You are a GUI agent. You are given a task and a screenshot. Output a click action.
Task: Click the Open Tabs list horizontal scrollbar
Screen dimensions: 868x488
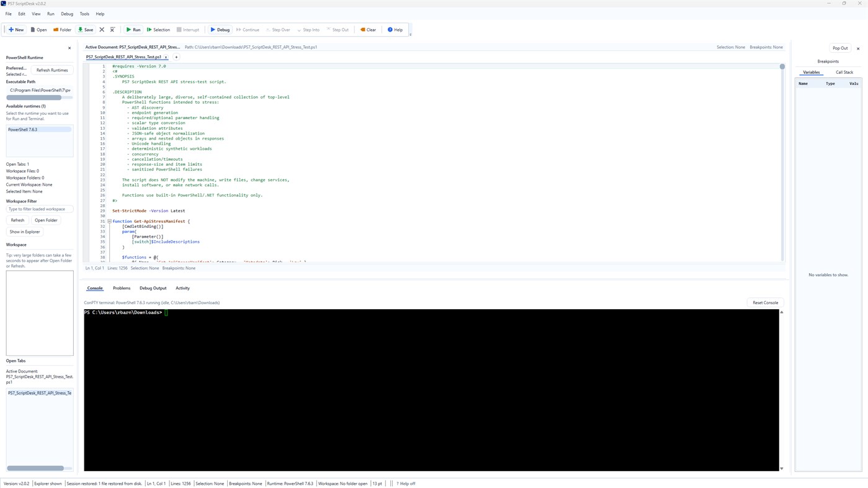(x=35, y=468)
